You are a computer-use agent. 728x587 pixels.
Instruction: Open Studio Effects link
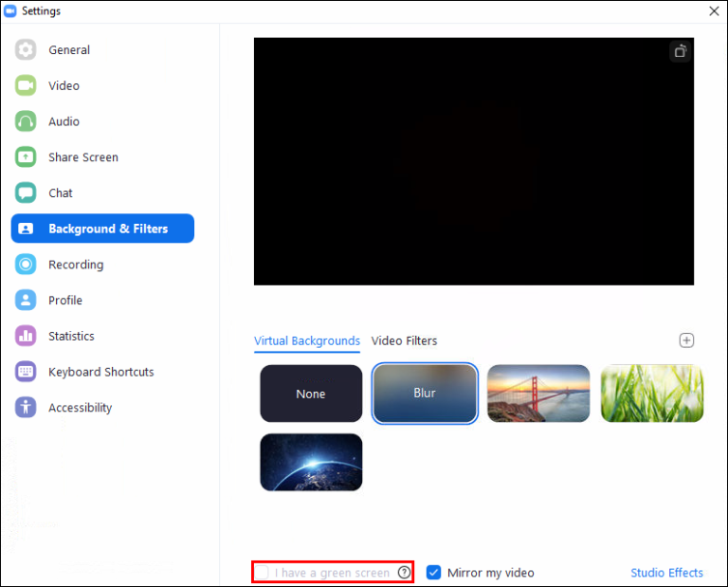pos(666,573)
